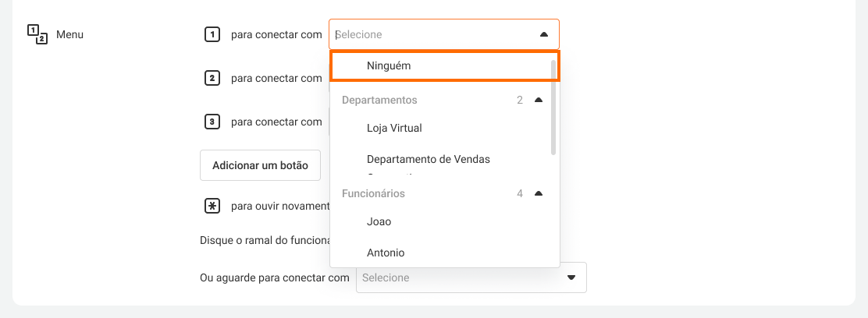Viewport: 868px width, 318px height.
Task: Select employee Joao
Action: 379,221
